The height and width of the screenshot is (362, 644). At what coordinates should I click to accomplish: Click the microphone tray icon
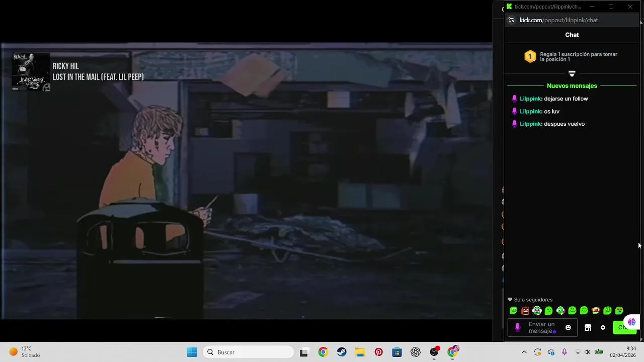click(x=565, y=352)
